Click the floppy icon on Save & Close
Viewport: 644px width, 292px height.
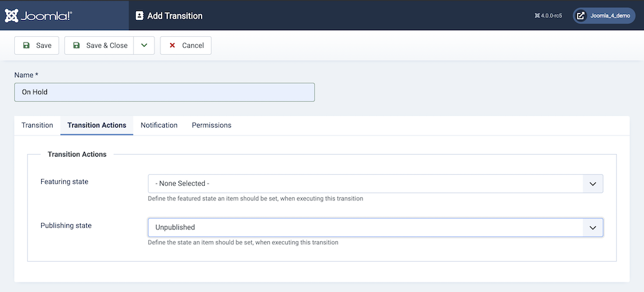point(77,46)
